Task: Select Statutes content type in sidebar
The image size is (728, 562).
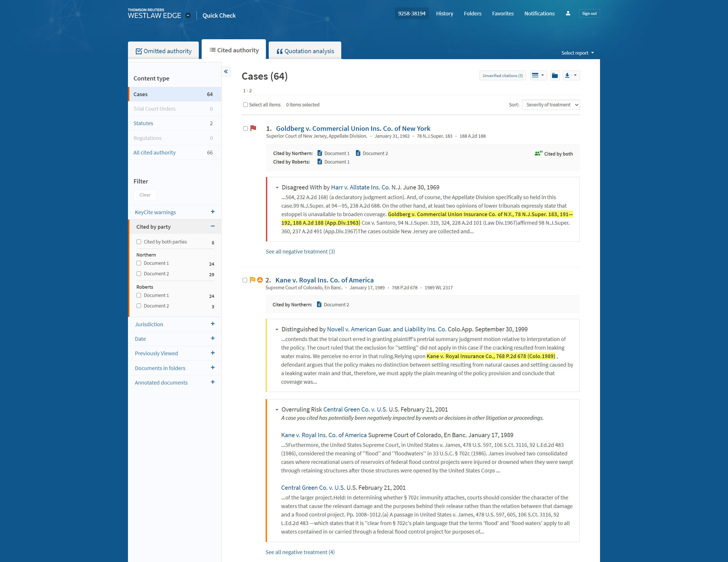Action: 143,123
